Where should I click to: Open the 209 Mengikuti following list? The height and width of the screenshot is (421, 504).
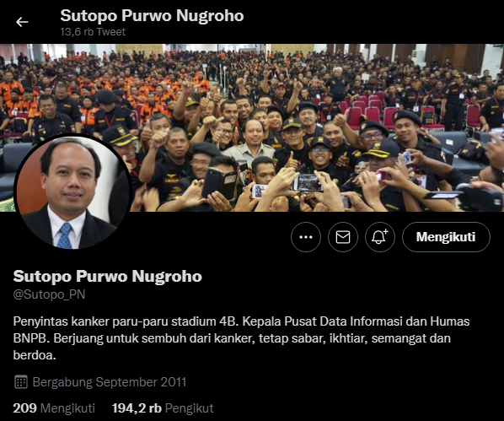point(54,408)
